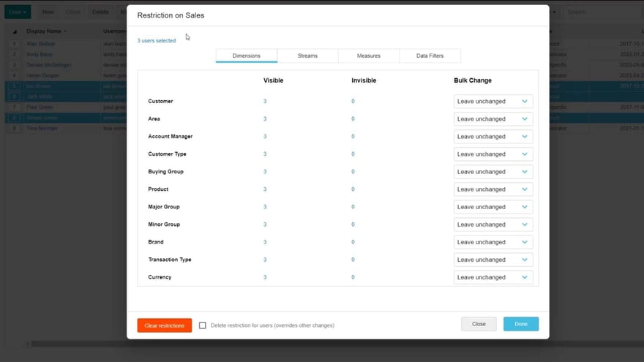Switch to the Dimensions tab
644x362 pixels.
pos(247,56)
